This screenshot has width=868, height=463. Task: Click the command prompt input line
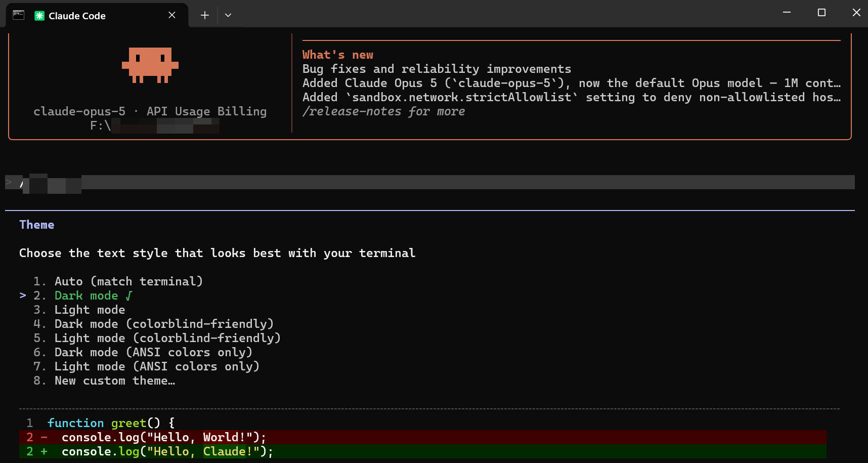[430, 182]
